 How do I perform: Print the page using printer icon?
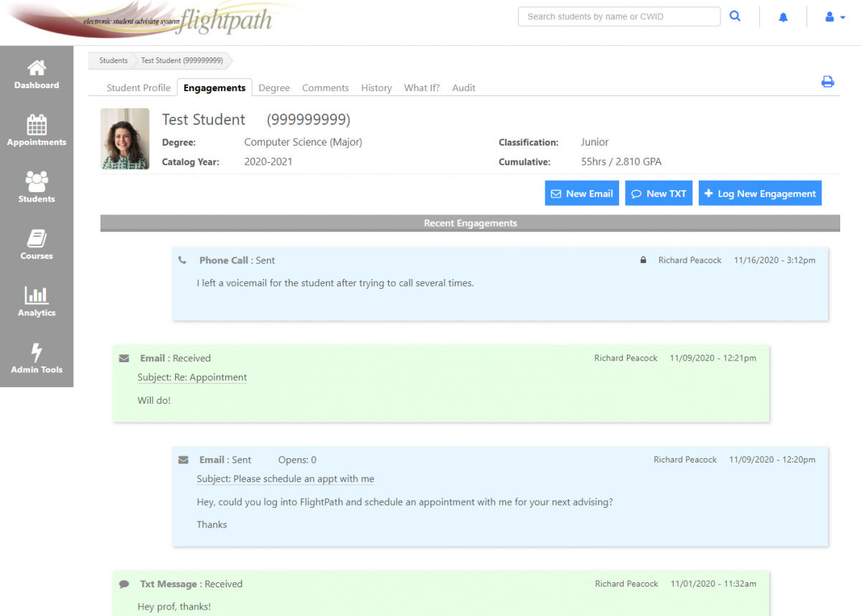pos(827,82)
